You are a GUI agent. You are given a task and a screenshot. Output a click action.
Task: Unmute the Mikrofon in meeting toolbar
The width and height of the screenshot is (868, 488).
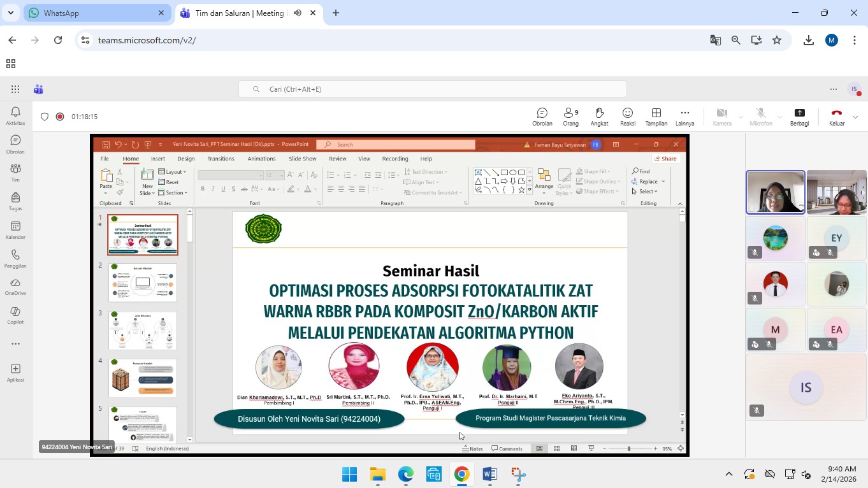pos(760,117)
